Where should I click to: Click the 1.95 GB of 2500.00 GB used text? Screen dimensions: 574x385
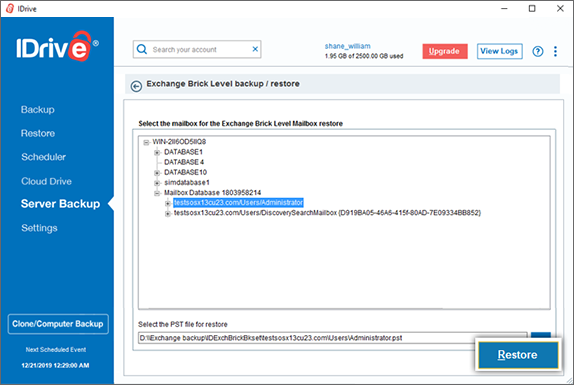(x=364, y=56)
